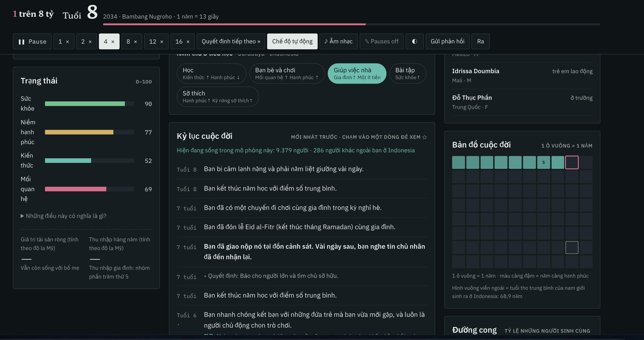The image size is (644, 340).
Task: Select the Học activity
Action: point(212,73)
